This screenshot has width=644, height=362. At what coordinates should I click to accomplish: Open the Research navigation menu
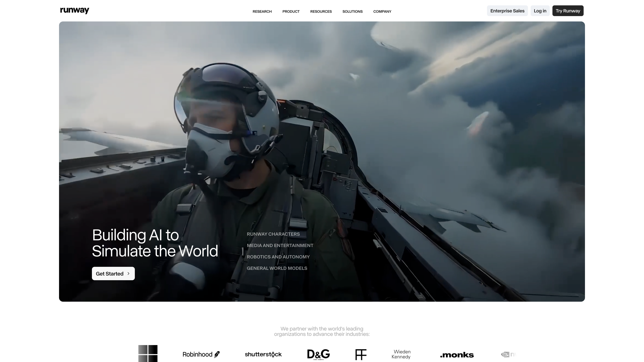coord(262,12)
